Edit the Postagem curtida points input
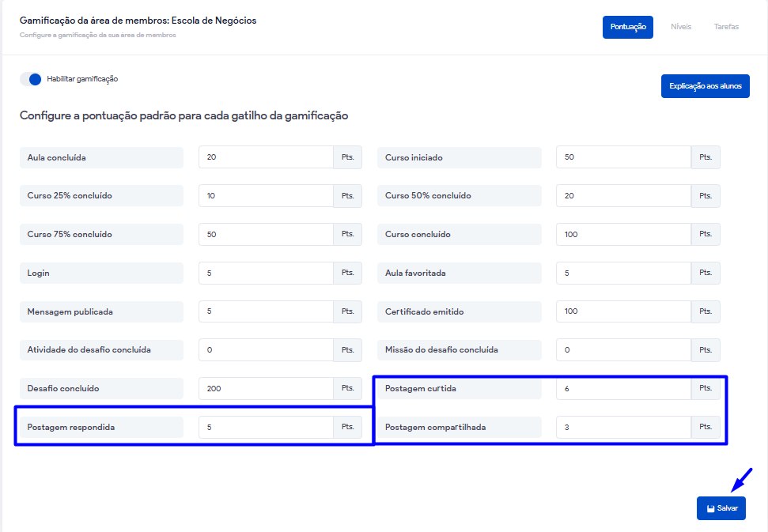 pyautogui.click(x=622, y=389)
